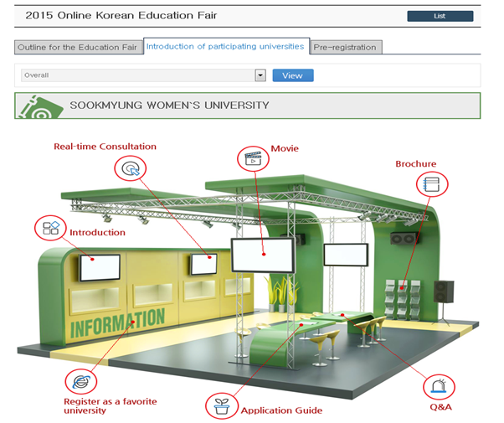Click the Introduction text label
The image size is (504, 423).
coord(97,233)
